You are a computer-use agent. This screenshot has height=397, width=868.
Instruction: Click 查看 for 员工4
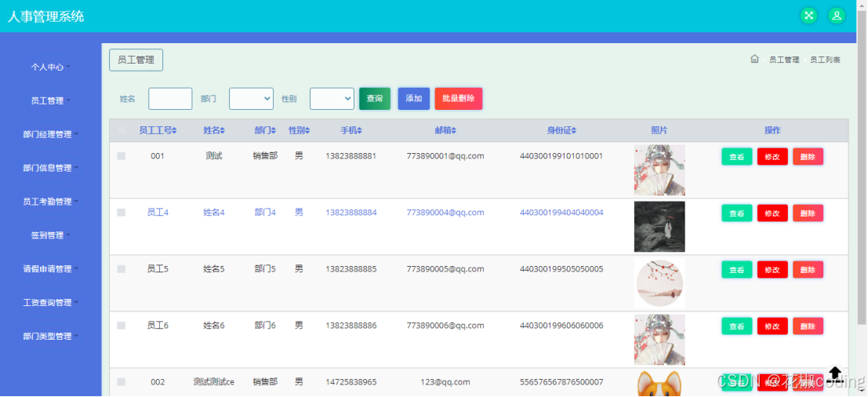coord(737,213)
